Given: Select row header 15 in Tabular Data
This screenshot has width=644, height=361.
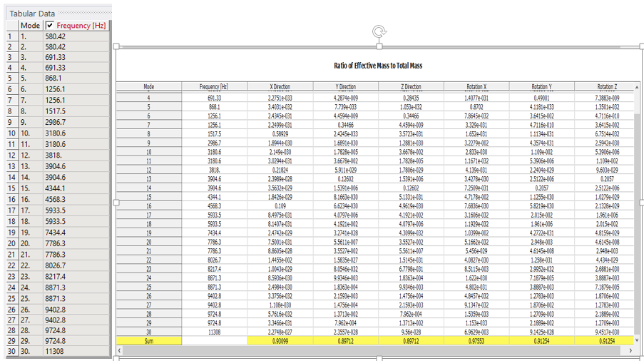Looking at the screenshot, I should point(12,188).
